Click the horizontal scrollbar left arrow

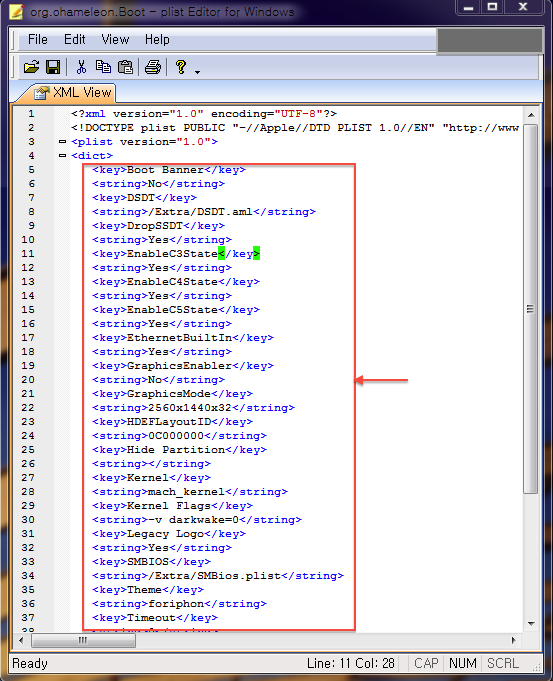point(21,640)
